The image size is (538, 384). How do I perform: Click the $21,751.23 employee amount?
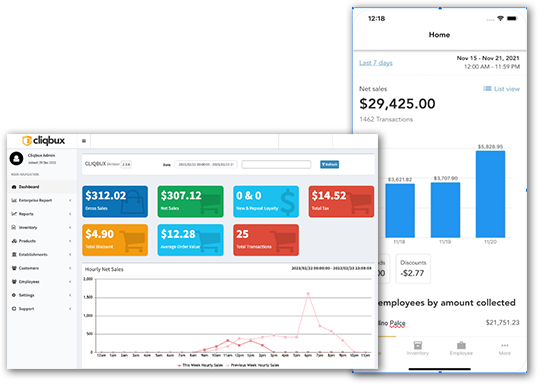tap(502, 323)
